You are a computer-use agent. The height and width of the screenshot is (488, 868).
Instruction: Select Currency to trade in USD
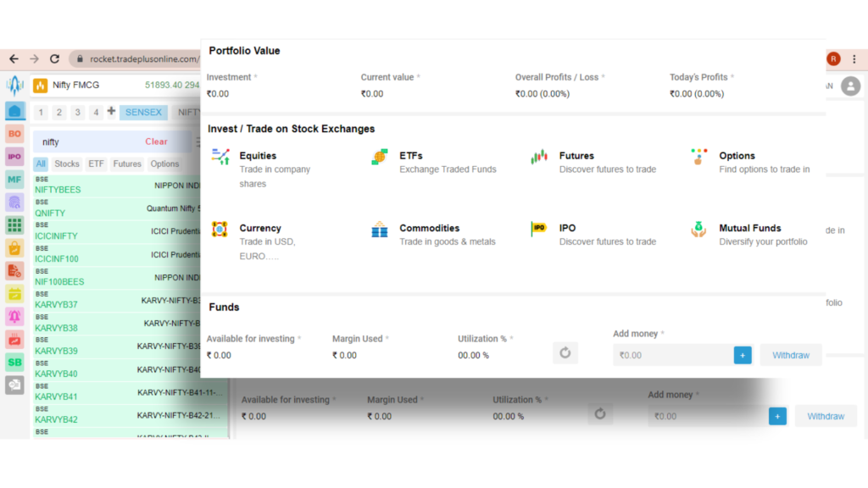[x=260, y=228]
